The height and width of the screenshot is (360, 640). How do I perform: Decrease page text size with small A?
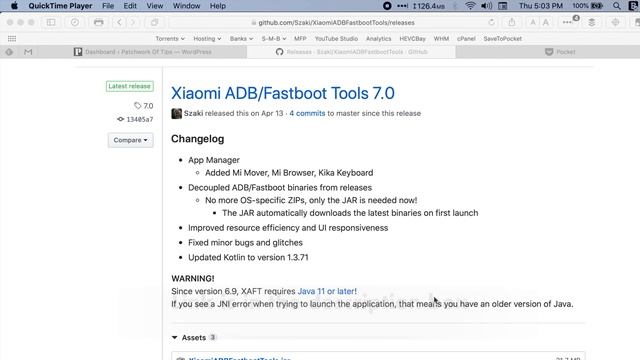point(533,23)
